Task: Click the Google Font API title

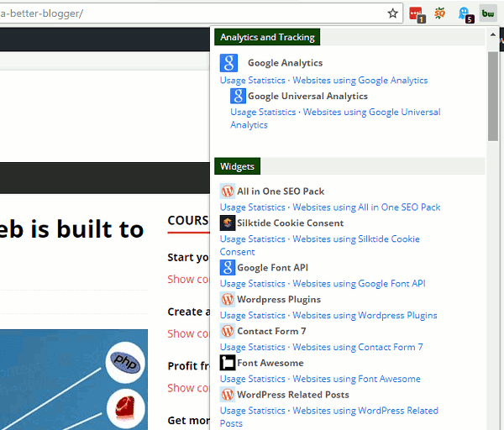Action: coord(272,268)
